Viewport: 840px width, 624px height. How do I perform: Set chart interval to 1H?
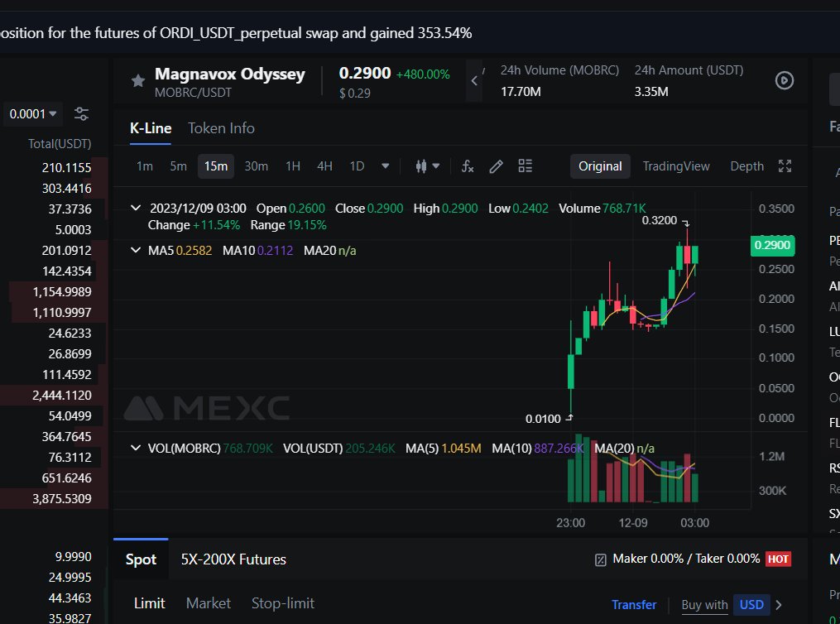click(293, 166)
